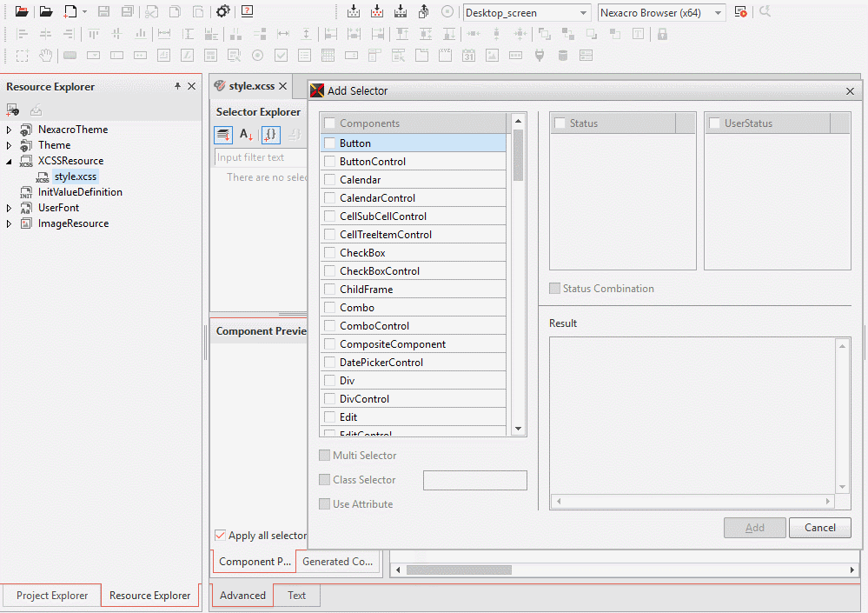Open the Nexacro Browser (x64) dropdown
The image size is (868, 613).
(x=718, y=13)
